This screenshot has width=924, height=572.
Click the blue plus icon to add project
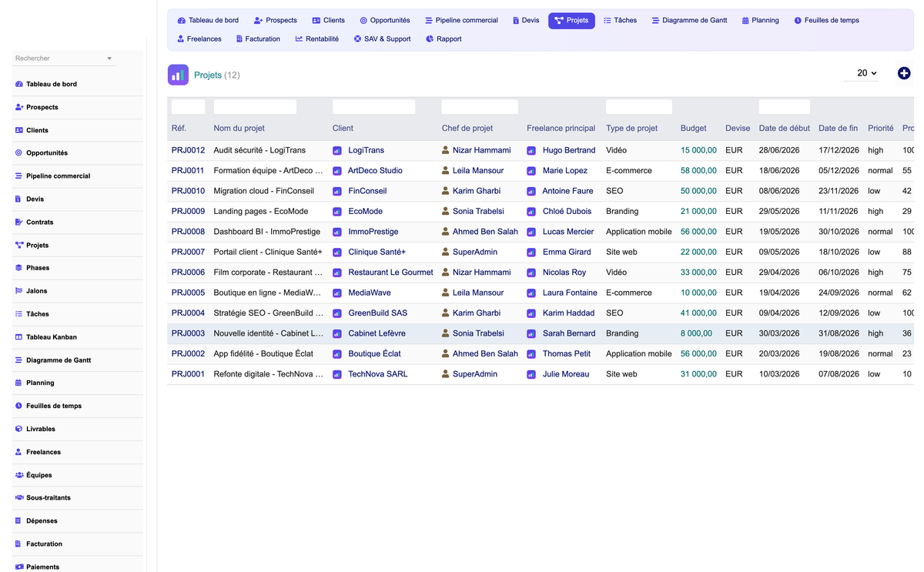(904, 73)
